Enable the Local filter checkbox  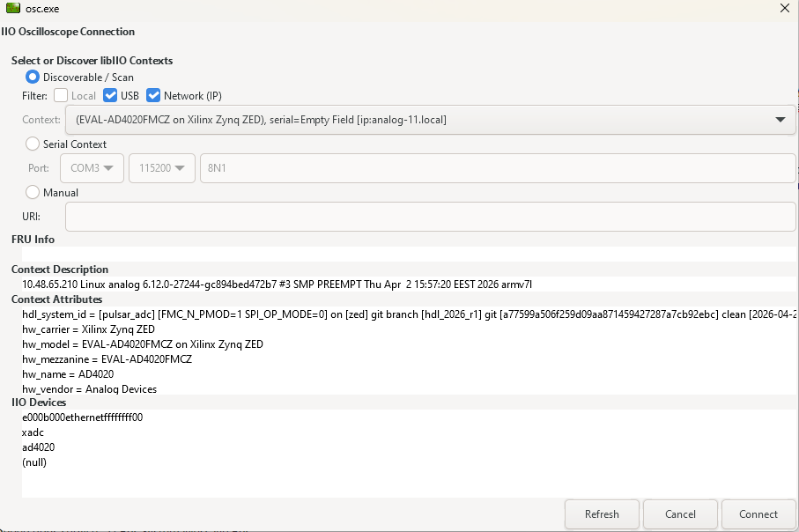click(61, 95)
